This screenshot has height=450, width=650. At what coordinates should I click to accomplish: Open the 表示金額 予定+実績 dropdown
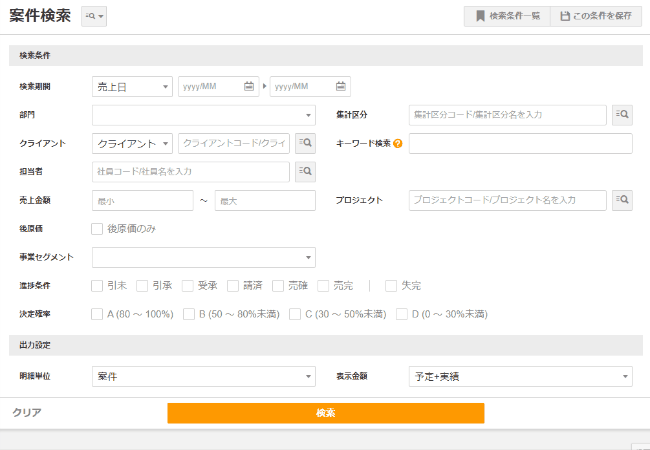click(x=520, y=377)
